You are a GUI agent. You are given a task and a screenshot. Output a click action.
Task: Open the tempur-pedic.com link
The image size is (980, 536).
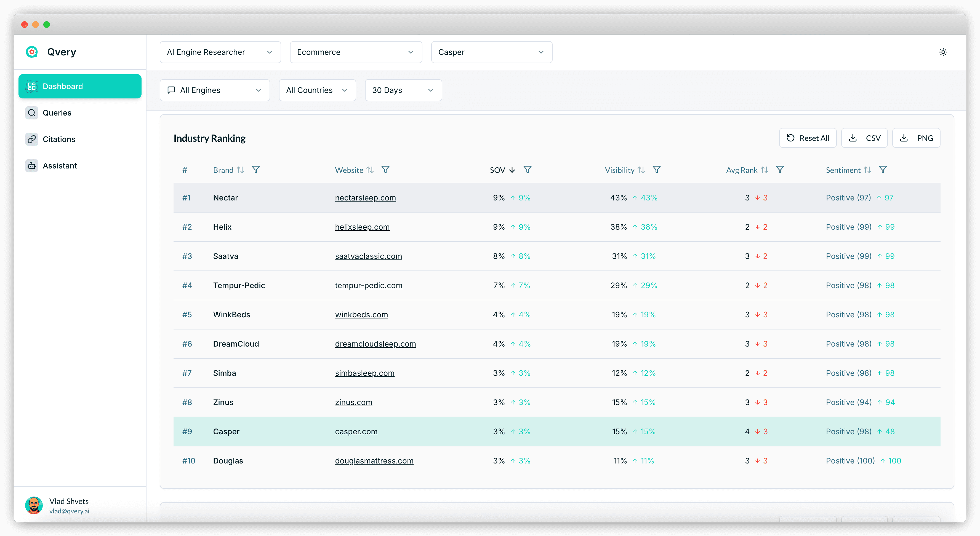368,285
